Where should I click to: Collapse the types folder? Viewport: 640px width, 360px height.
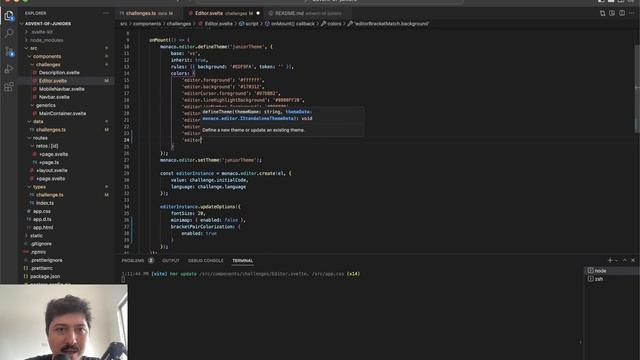pyautogui.click(x=39, y=187)
